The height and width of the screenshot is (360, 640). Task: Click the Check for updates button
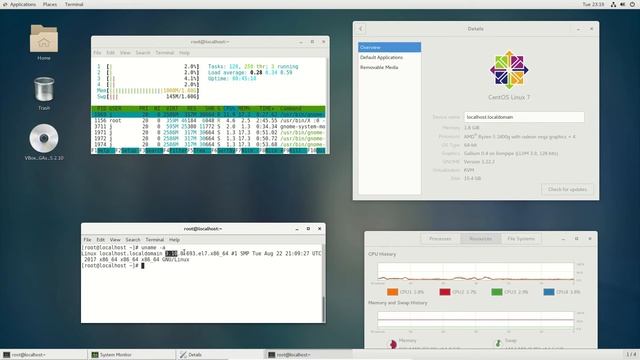(567, 189)
